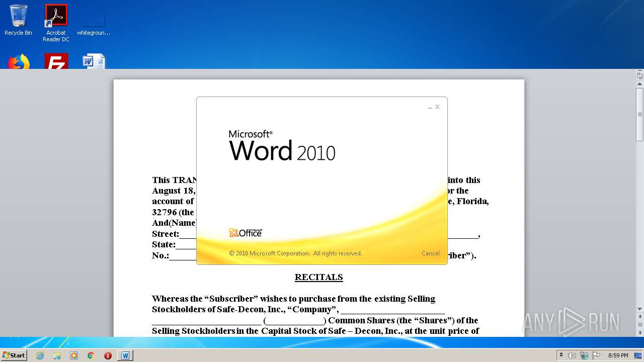Open the volume speaker tray icon

click(572, 355)
